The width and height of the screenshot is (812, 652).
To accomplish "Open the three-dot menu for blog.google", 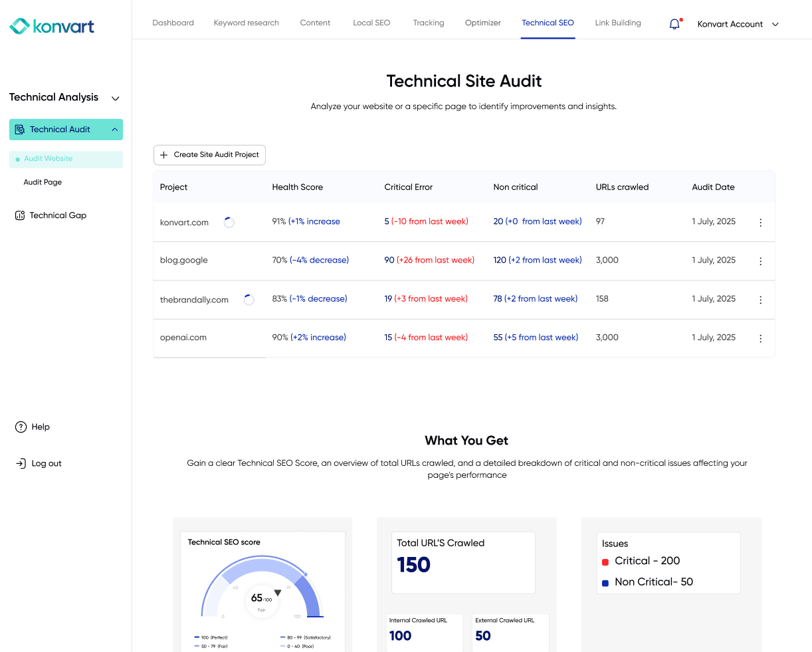I will click(760, 261).
